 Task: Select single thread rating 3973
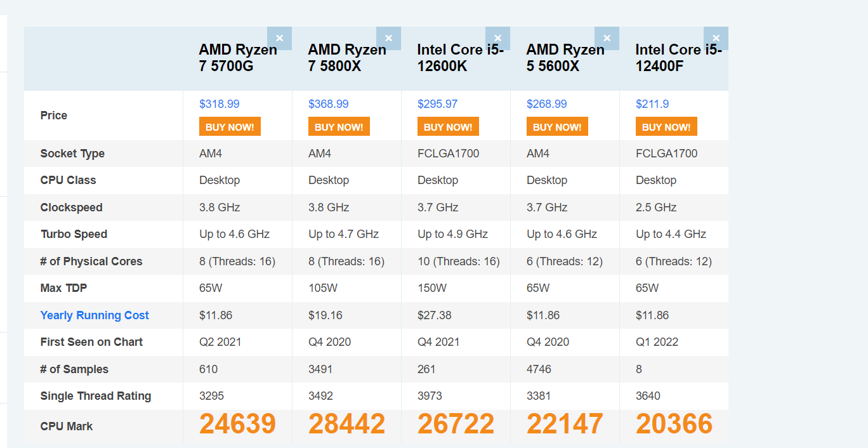(x=431, y=396)
